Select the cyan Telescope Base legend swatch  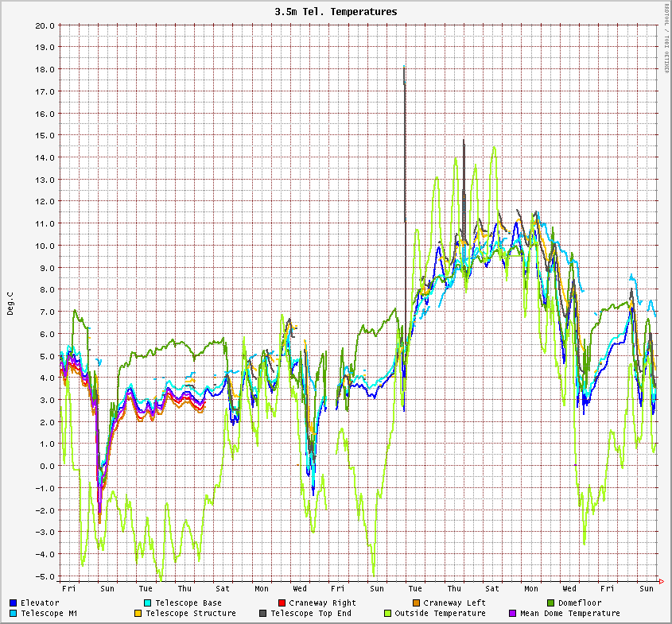coord(148,603)
